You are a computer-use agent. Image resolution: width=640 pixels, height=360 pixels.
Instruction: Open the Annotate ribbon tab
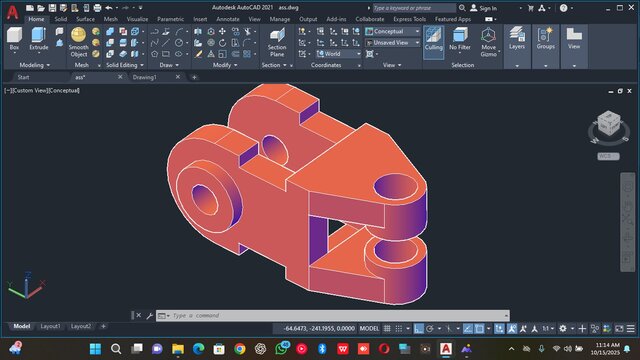(228, 19)
